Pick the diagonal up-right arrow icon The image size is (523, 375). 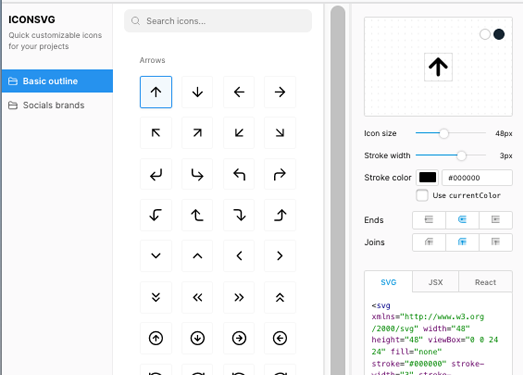coord(197,133)
